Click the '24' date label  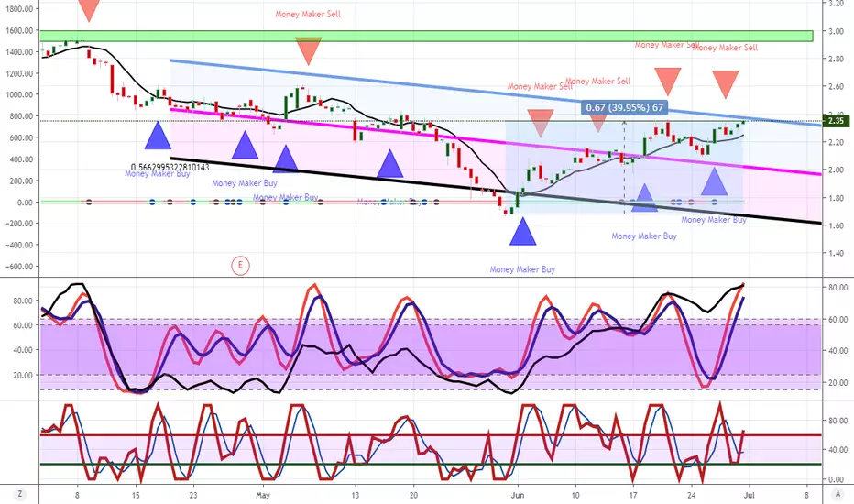click(x=691, y=495)
